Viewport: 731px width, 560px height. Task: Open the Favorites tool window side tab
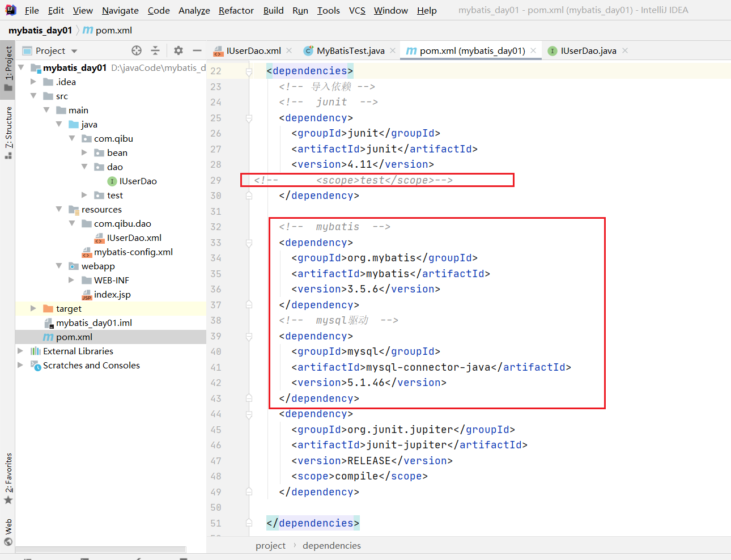point(8,478)
